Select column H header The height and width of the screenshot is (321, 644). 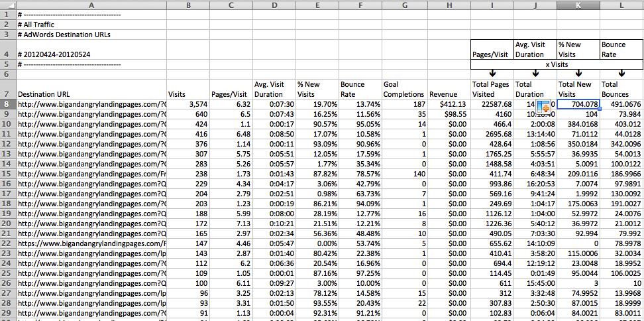[448, 5]
